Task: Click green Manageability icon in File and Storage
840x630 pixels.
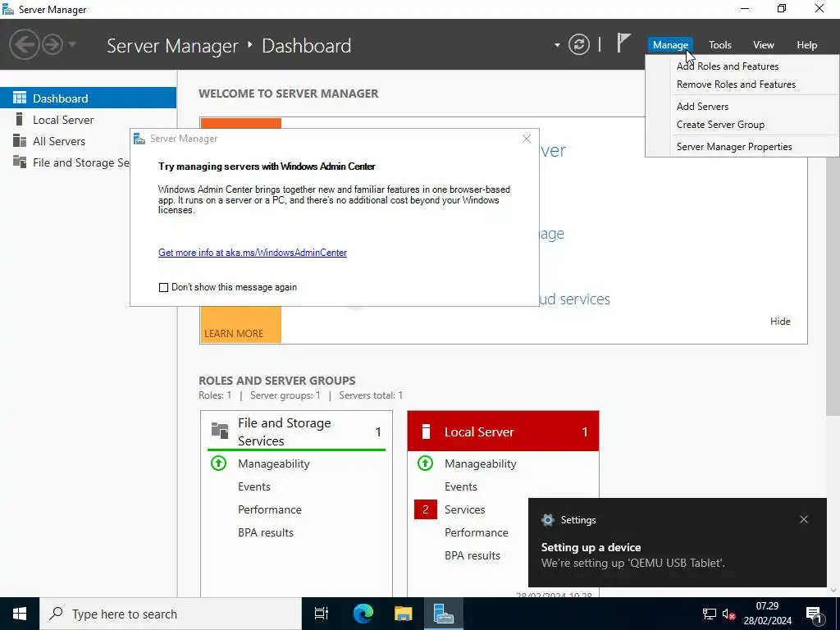Action: tap(218, 463)
